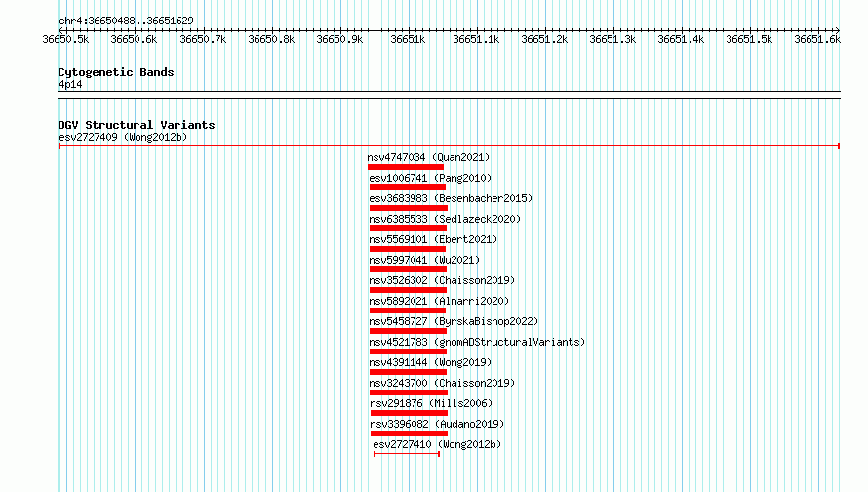Click the red bar under nsv4521783
This screenshot has width=868, height=492.
point(408,351)
